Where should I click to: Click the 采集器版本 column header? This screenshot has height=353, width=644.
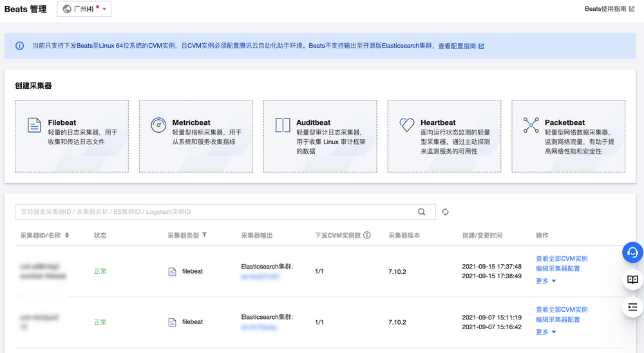[x=404, y=236]
